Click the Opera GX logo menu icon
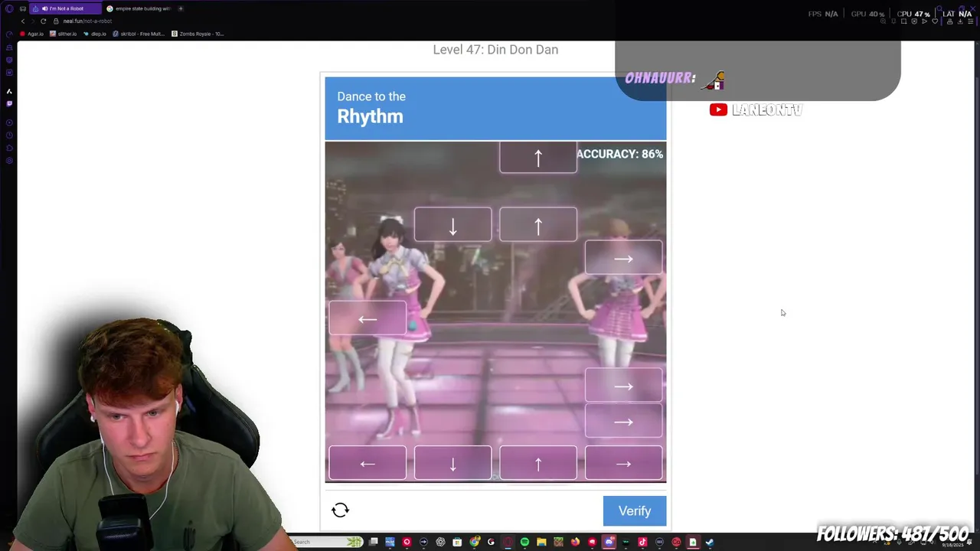 (x=9, y=8)
